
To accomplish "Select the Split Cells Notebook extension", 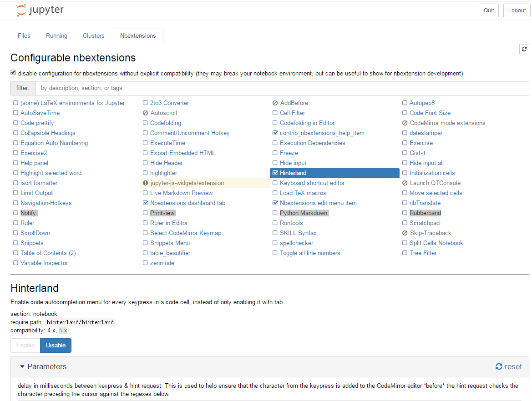I will [x=436, y=243].
